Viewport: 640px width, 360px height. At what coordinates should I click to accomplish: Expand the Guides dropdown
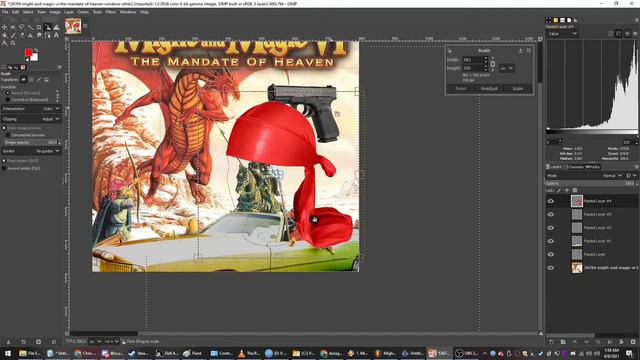31,151
